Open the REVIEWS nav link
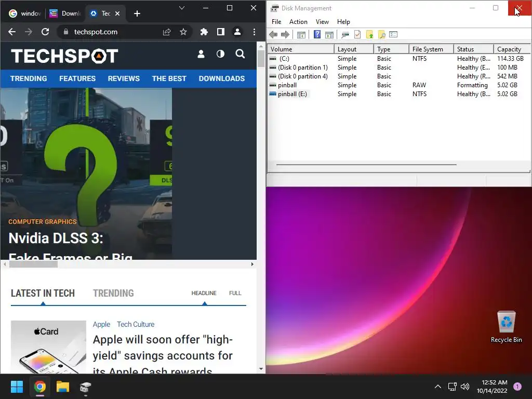The image size is (532, 399). click(x=124, y=78)
